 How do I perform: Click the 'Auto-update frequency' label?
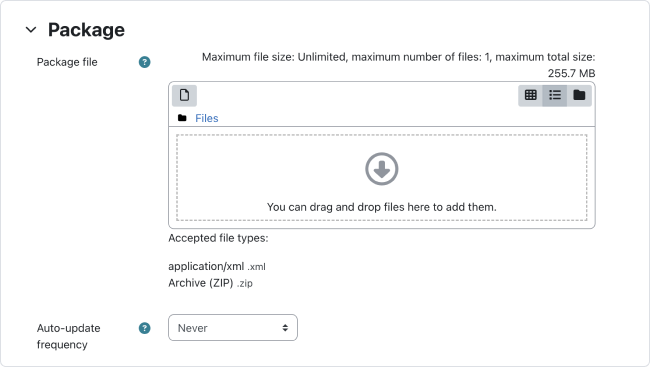[x=68, y=336]
